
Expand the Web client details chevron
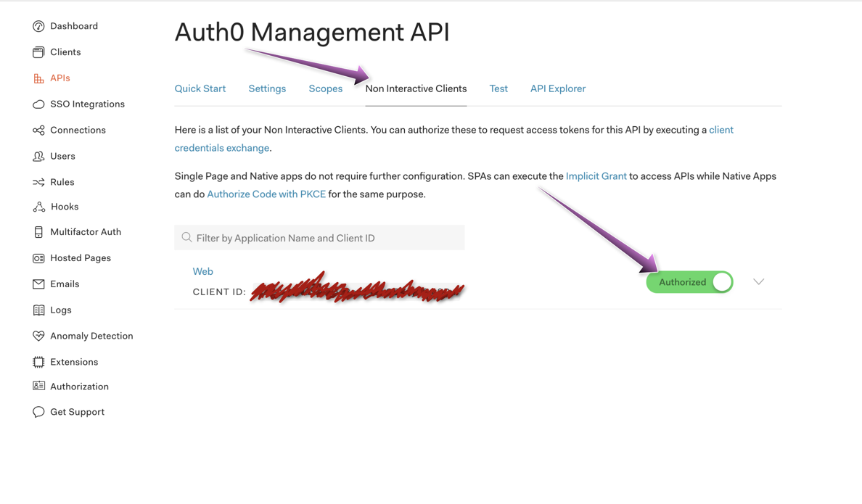[x=758, y=281]
